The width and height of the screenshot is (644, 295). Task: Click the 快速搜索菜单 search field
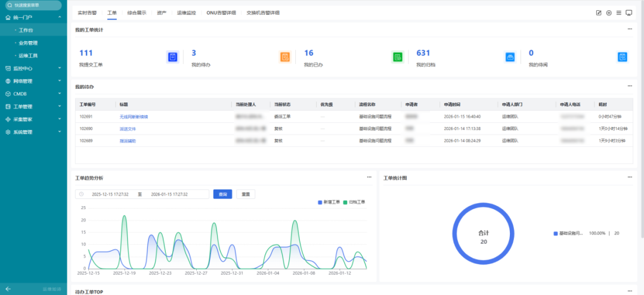click(x=33, y=5)
